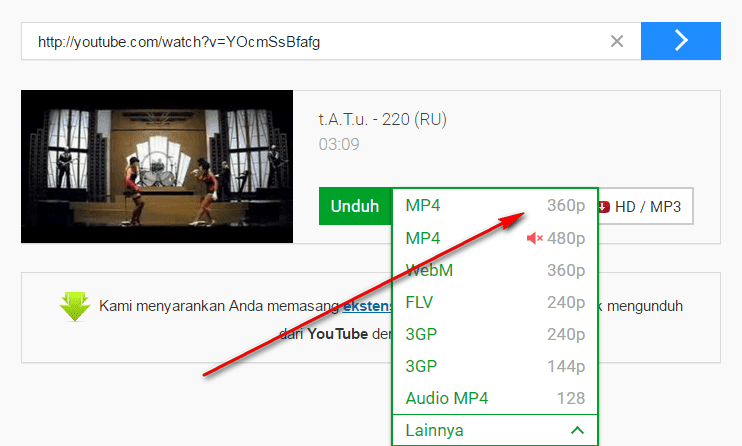This screenshot has height=446, width=742.
Task: Click the green Unduh download button
Action: pyautogui.click(x=355, y=206)
